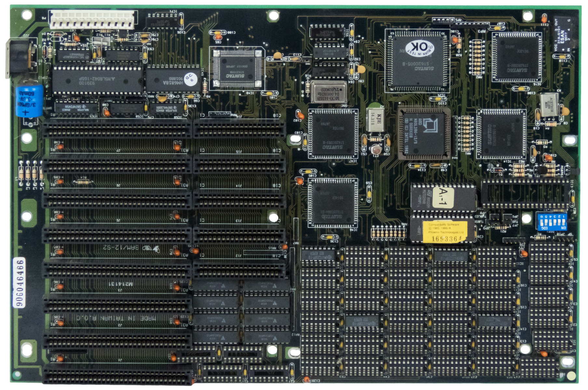Image resolution: width=588 pixels, height=390 pixels.
Task: Click the MADE IN TAIWAN R.O.C silkscreen text
Action: [116, 318]
